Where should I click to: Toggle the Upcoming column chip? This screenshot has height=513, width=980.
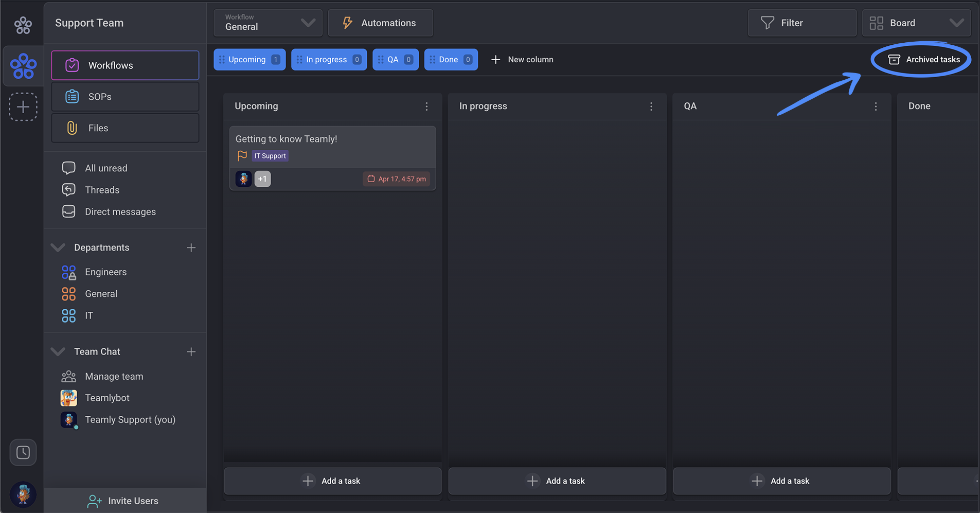(250, 60)
